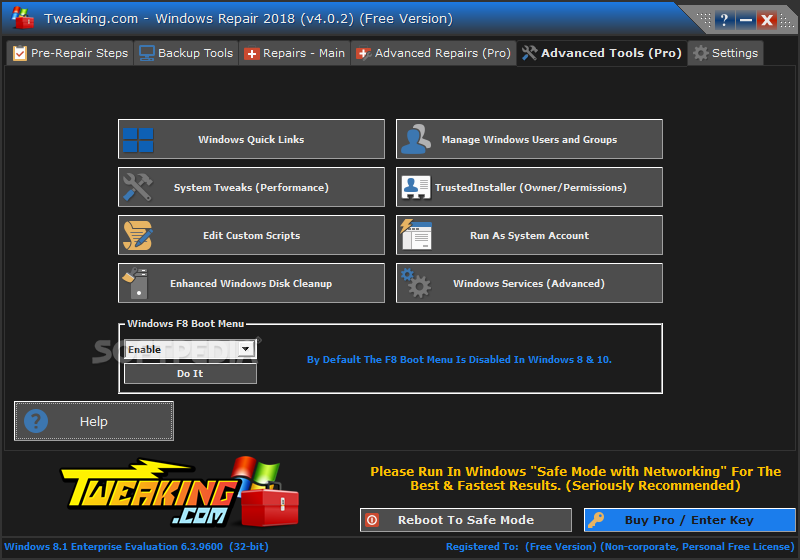The height and width of the screenshot is (560, 800).
Task: Close the Windows Repair window
Action: 767,20
